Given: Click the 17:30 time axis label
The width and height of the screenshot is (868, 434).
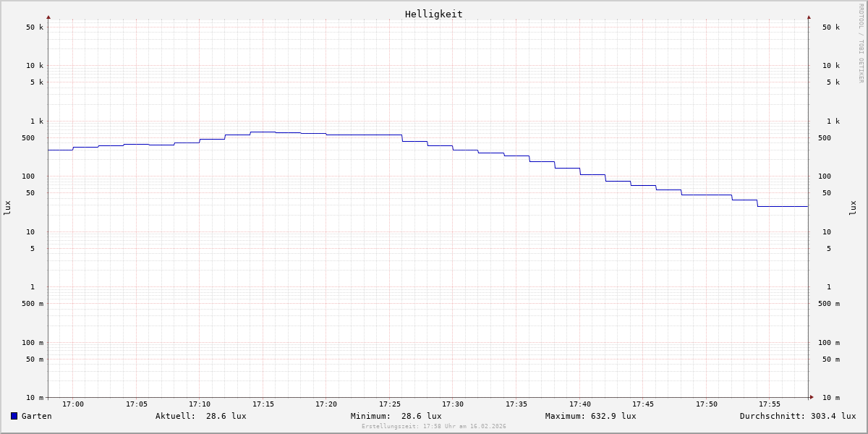Looking at the screenshot, I should 453,404.
